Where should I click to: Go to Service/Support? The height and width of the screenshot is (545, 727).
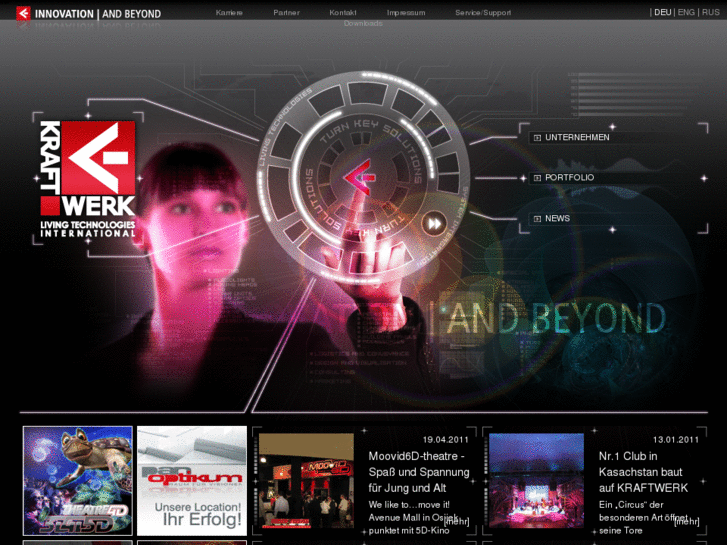tap(483, 13)
